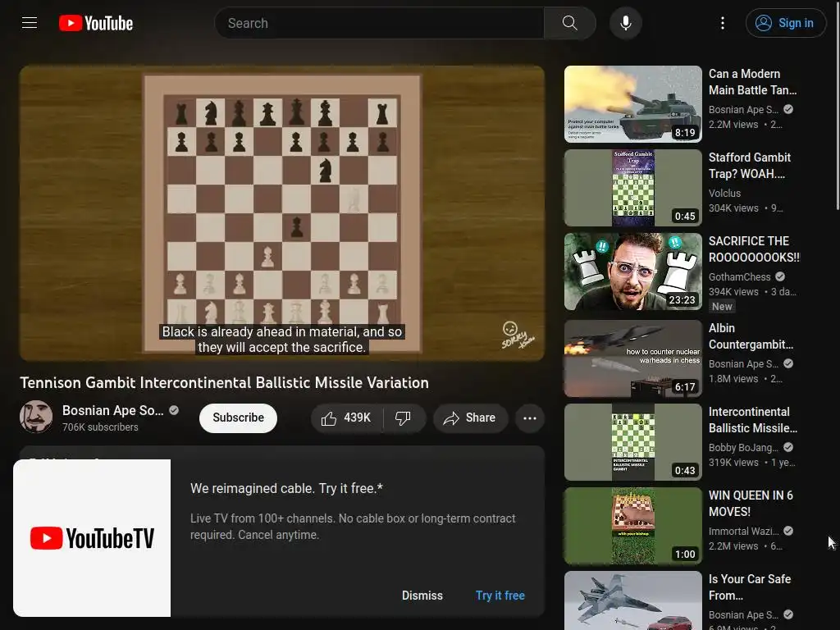Open Intercontinental Ballistic Missile Bobby BoJangles thumbnail

point(632,442)
